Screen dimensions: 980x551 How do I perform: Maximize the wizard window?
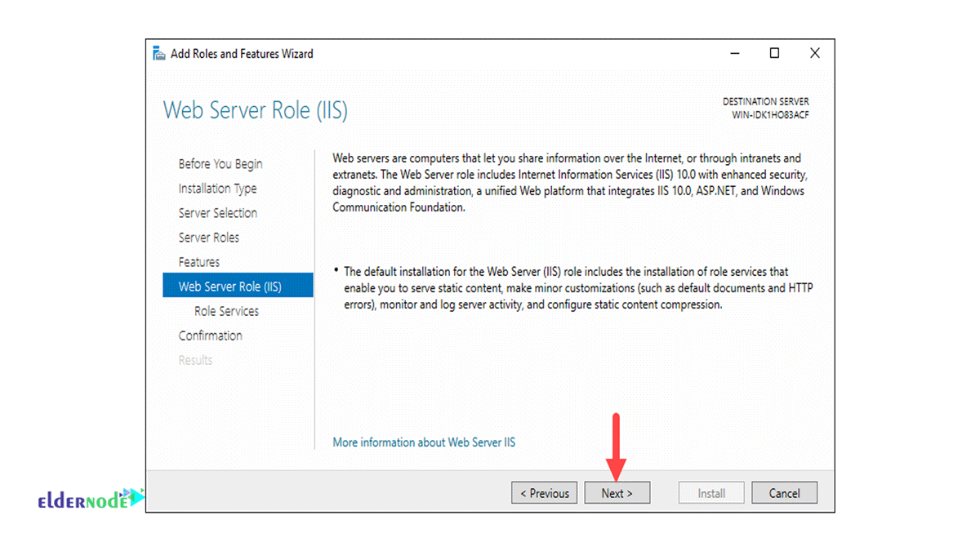[773, 52]
